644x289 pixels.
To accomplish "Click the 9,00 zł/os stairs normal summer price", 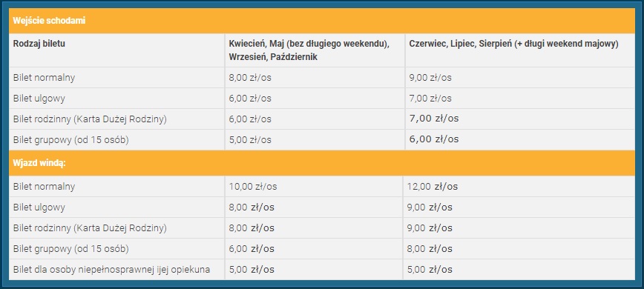I will tap(430, 78).
